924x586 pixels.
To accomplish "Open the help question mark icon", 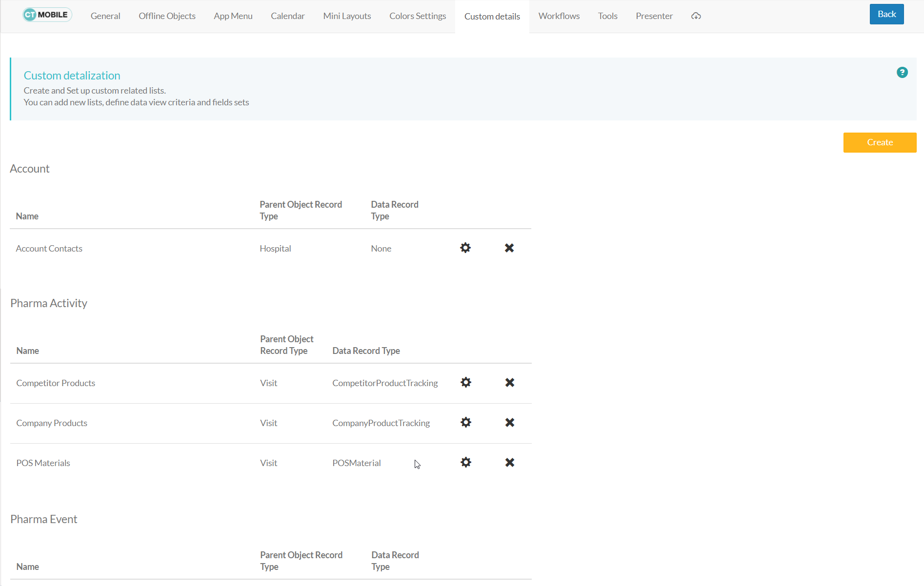I will [x=902, y=73].
